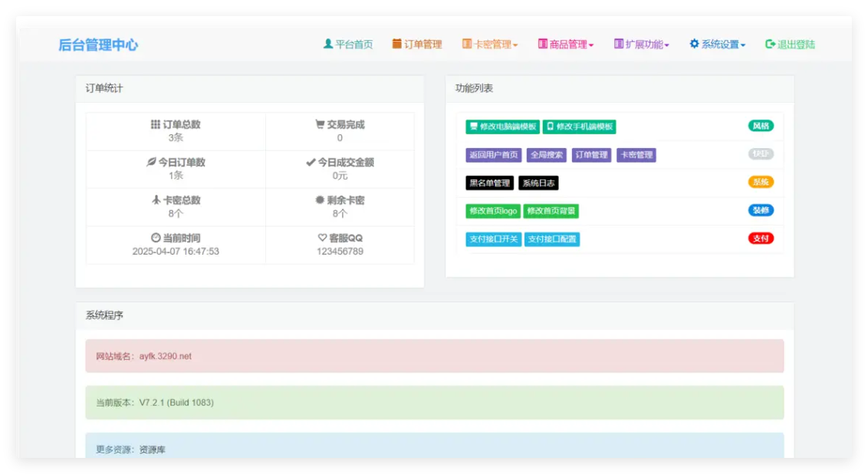
Task: Click the green 风格 badge
Action: (x=761, y=126)
